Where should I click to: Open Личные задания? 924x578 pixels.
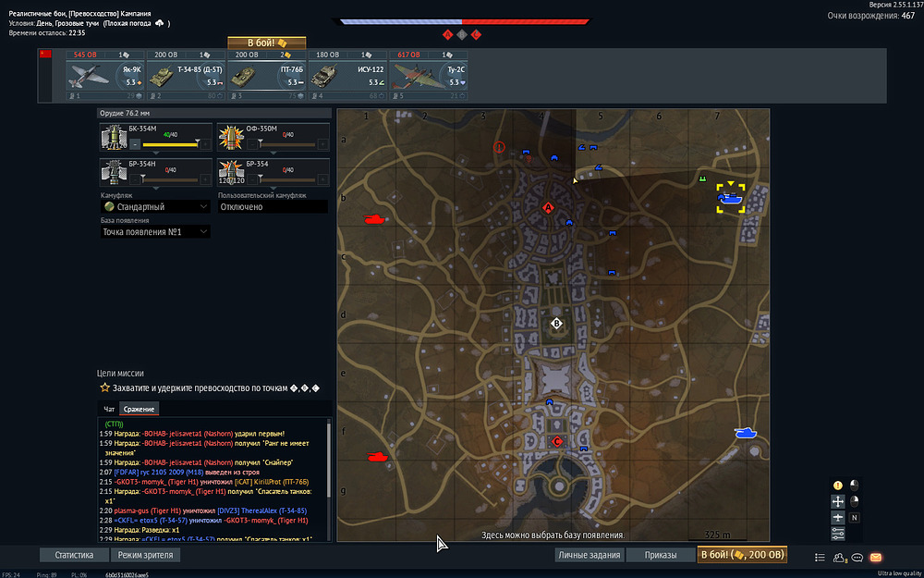pyautogui.click(x=590, y=555)
